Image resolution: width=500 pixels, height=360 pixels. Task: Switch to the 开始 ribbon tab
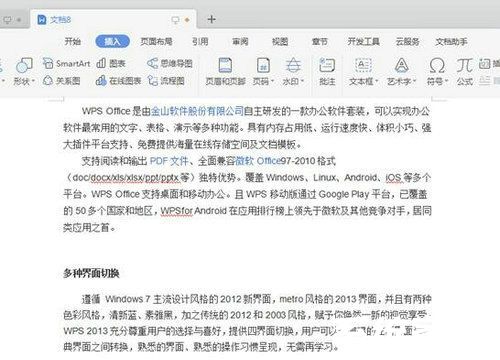[x=73, y=41]
